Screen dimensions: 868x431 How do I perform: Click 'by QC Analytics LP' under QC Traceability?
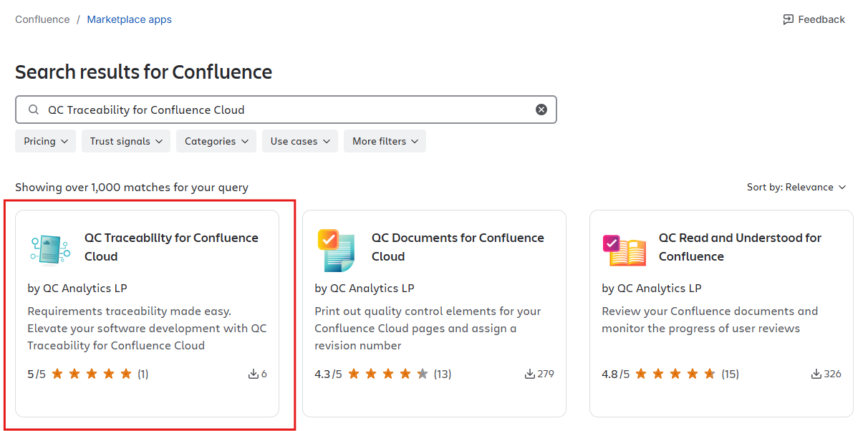point(77,289)
